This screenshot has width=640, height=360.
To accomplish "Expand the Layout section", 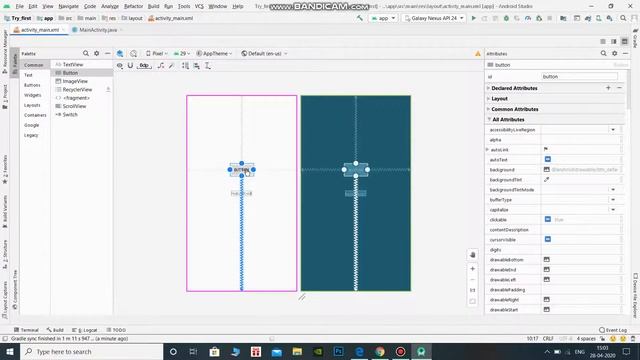I will click(489, 99).
